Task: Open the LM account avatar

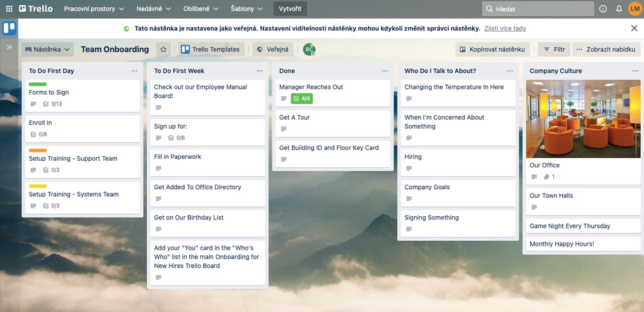Action: coord(635,8)
